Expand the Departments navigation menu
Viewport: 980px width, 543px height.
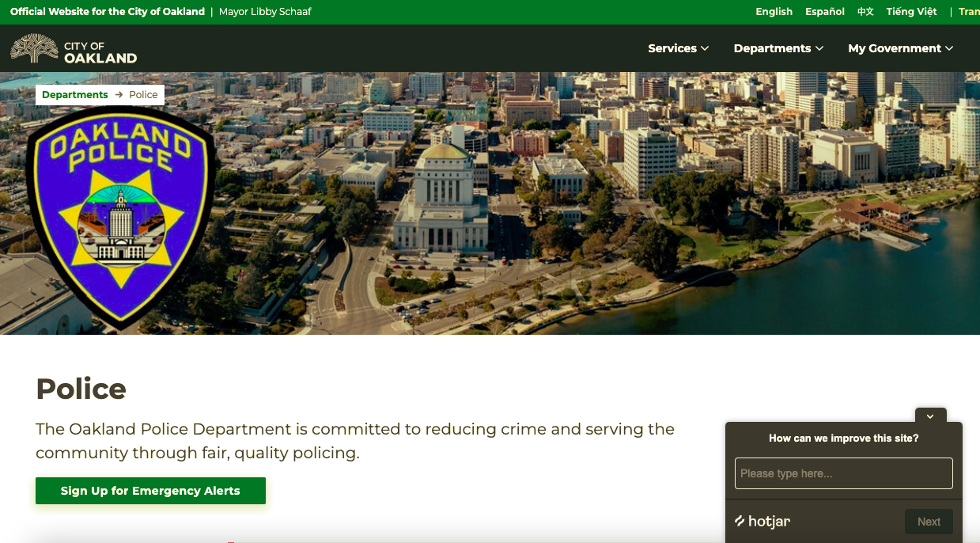click(x=778, y=48)
